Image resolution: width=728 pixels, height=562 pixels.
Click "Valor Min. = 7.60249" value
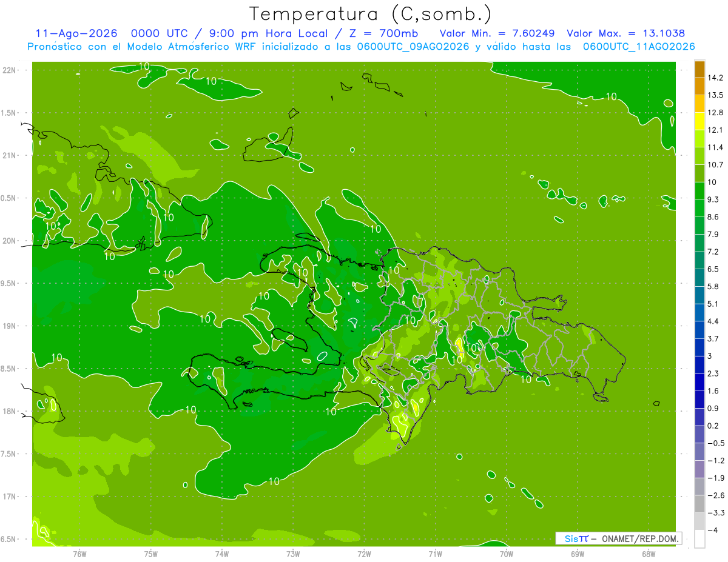coord(496,33)
